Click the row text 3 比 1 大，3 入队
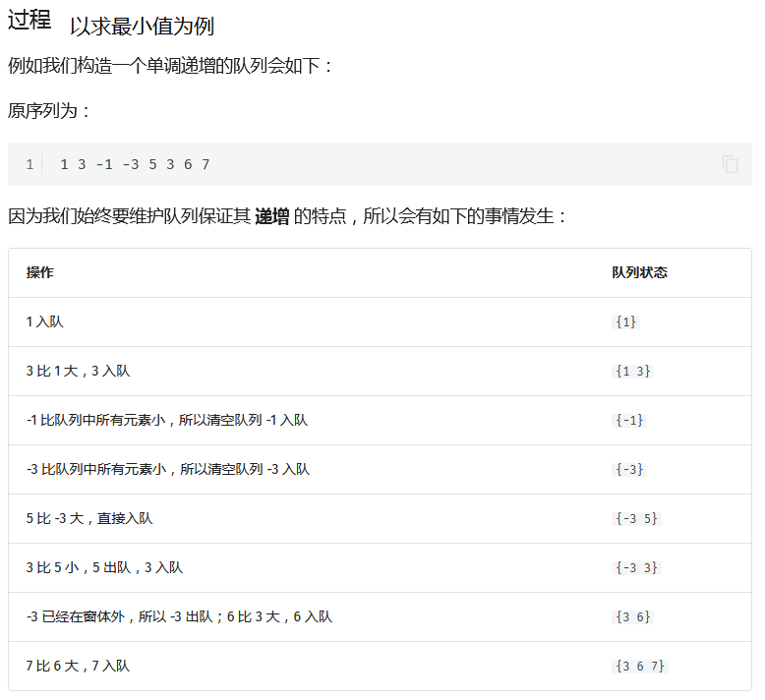The width and height of the screenshot is (765, 700). [x=78, y=372]
